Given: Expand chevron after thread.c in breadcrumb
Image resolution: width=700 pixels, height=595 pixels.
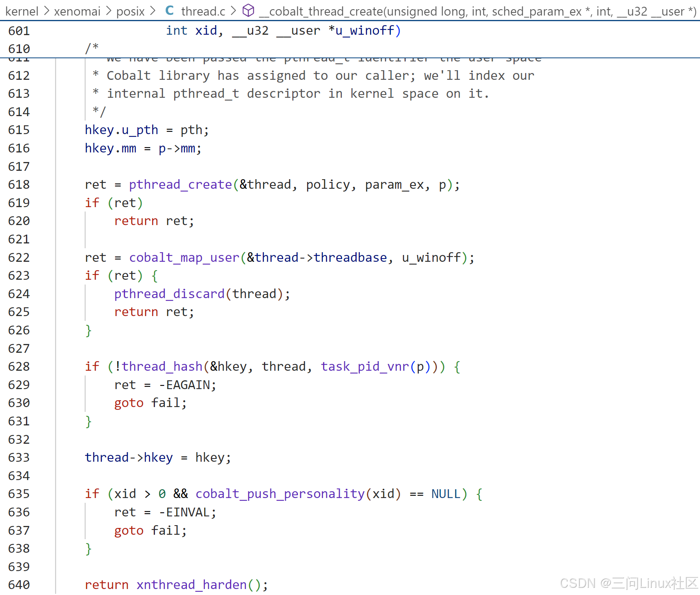Looking at the screenshot, I should tap(234, 11).
